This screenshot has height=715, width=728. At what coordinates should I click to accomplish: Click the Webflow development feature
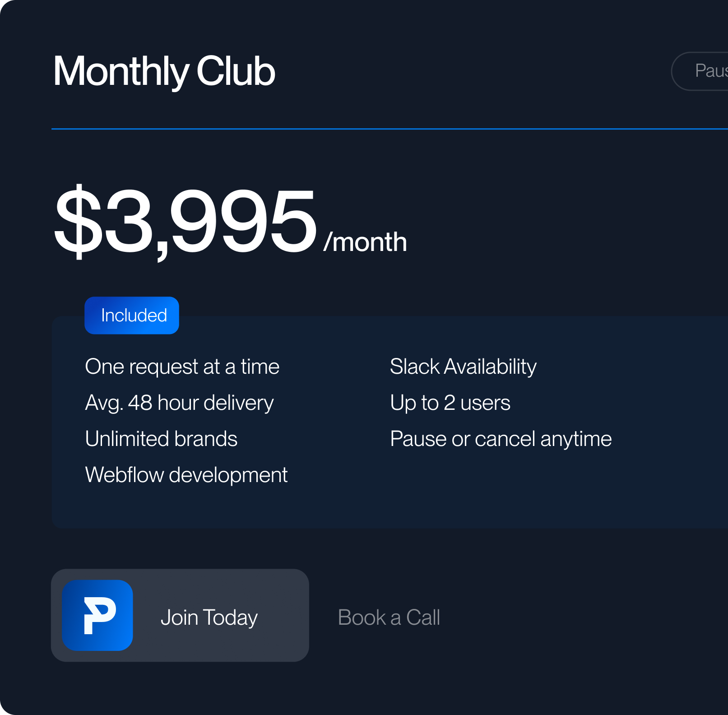point(186,474)
